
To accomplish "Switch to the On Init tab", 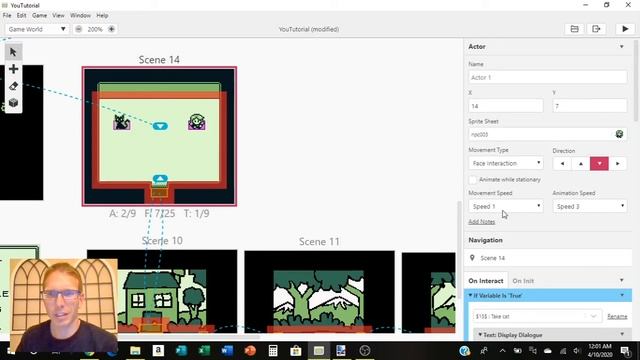I will point(523,281).
